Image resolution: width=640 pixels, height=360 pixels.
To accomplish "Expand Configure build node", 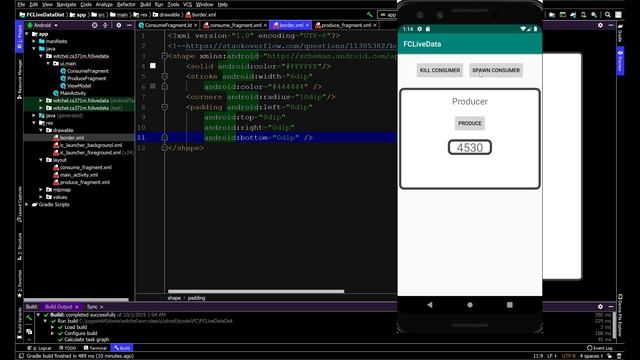I will coord(53,333).
